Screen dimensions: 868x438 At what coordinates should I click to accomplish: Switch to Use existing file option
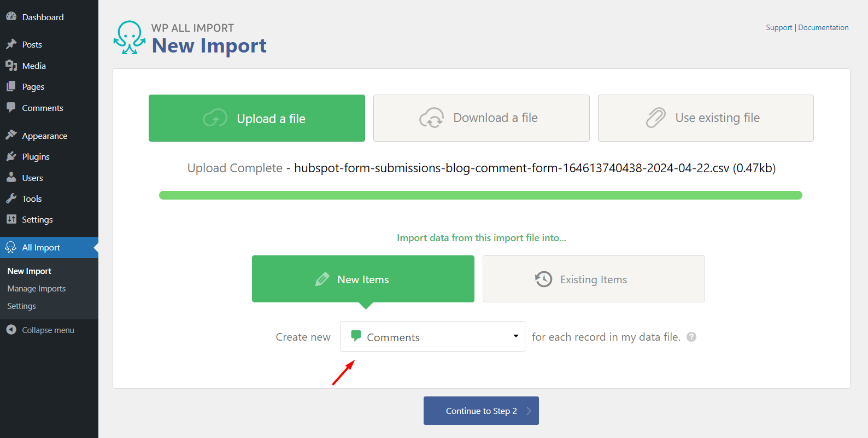click(x=706, y=118)
